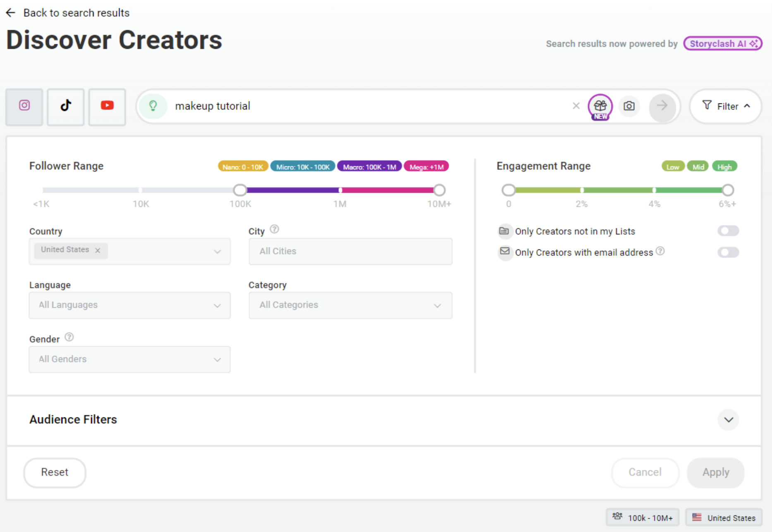Screen dimensions: 772x532
Task: Click the search arrow icon
Action: [662, 106]
